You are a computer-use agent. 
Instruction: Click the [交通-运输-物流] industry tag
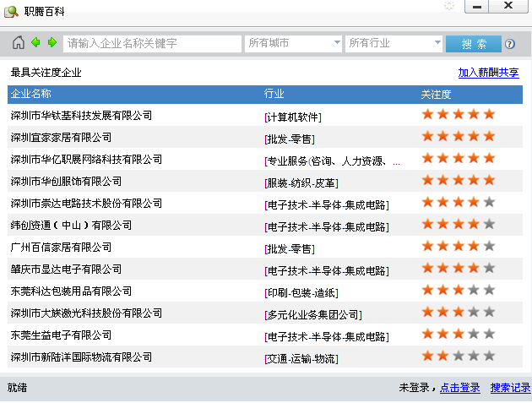tap(301, 358)
